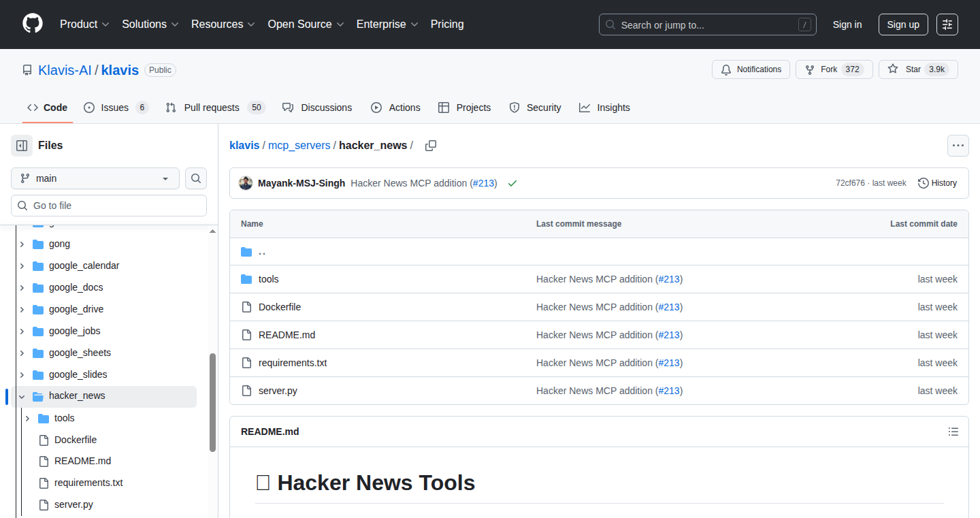Open the tools folder in file table
This screenshot has width=980, height=518.
(268, 279)
